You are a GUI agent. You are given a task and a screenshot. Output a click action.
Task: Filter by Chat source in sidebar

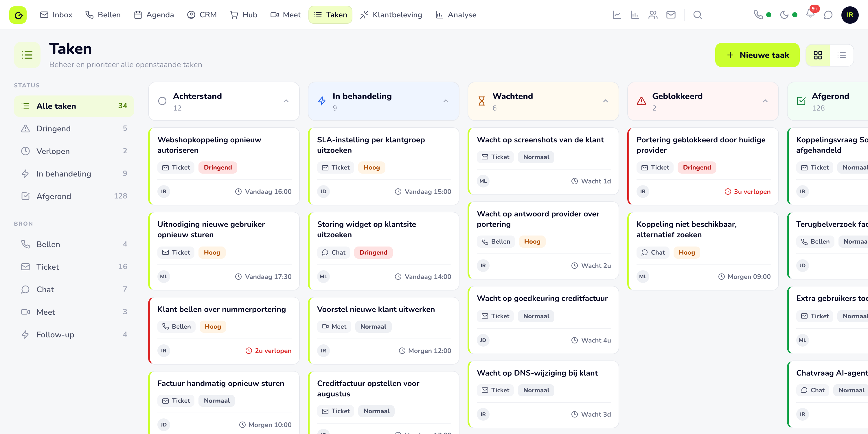(74, 290)
